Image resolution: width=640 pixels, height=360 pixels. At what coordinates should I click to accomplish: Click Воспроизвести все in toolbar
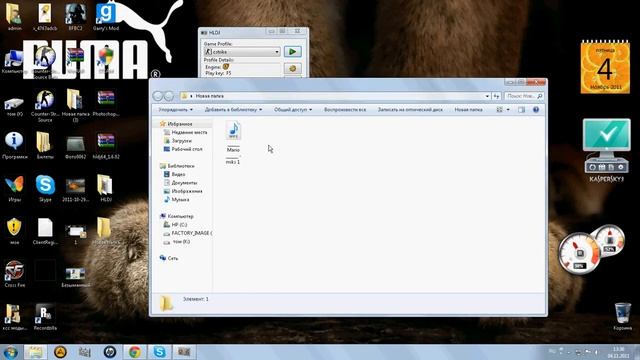point(345,110)
